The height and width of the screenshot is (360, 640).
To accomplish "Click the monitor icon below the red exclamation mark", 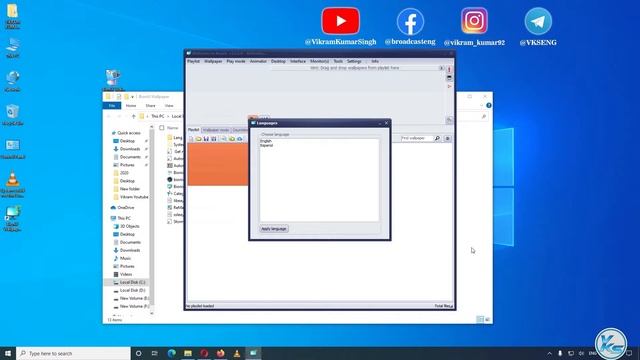I will tap(449, 78).
